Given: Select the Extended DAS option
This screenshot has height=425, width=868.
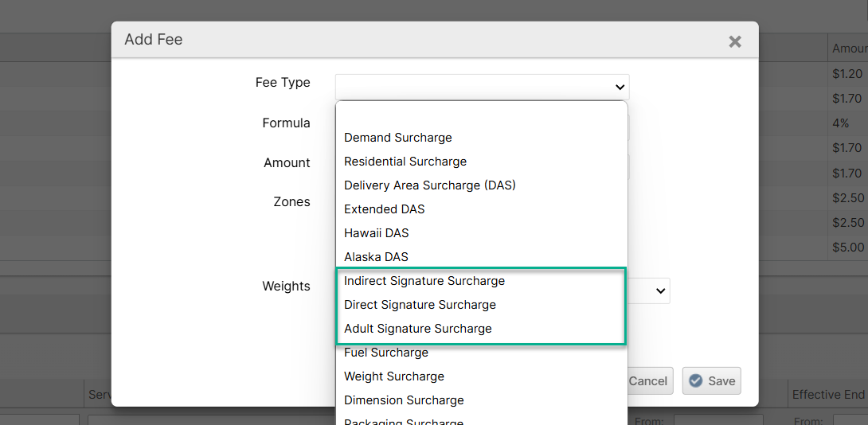Looking at the screenshot, I should coord(385,209).
